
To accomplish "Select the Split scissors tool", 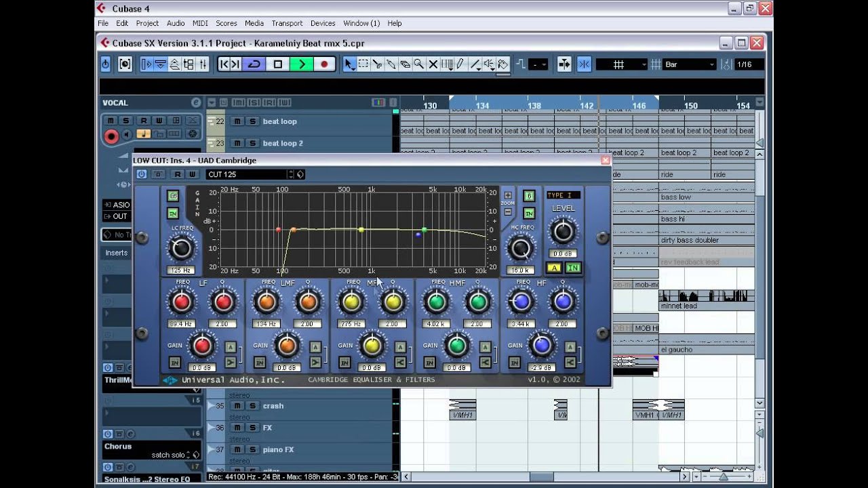I will (x=377, y=64).
